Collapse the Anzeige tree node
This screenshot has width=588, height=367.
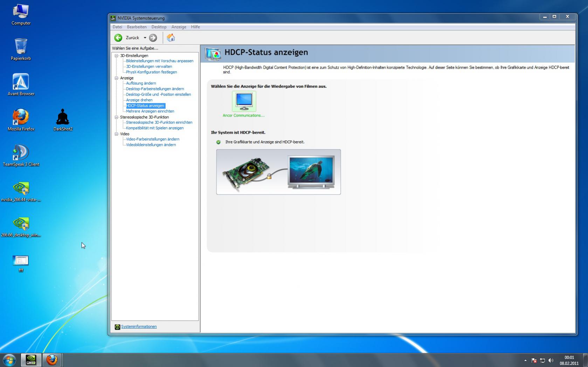click(117, 78)
